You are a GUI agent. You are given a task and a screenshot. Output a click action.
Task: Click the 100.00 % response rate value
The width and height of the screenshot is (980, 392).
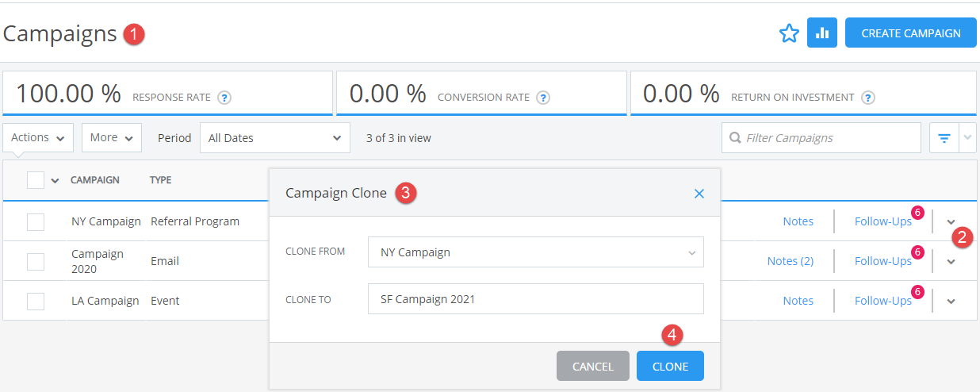68,94
